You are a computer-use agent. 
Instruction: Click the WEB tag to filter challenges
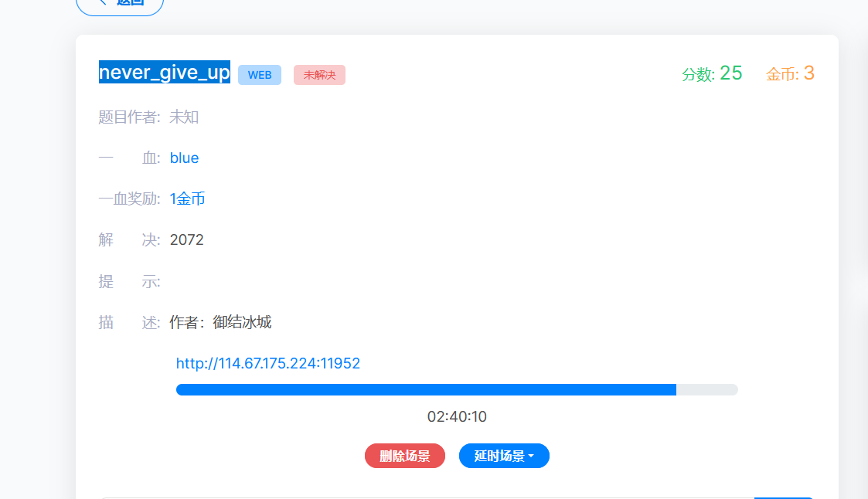[259, 75]
